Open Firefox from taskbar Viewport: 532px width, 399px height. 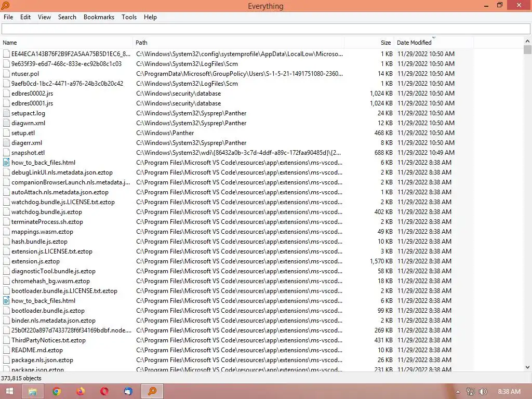point(81,391)
